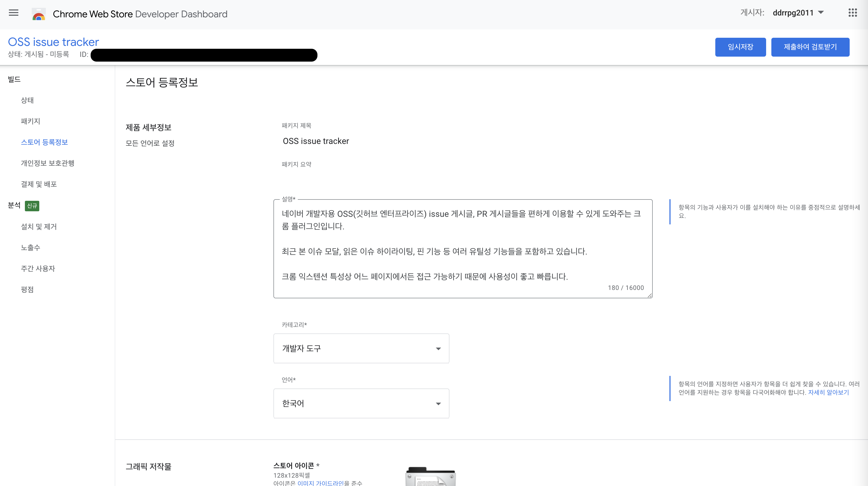Open the Google apps grid
Screen dimensions: 868x486
853,13
